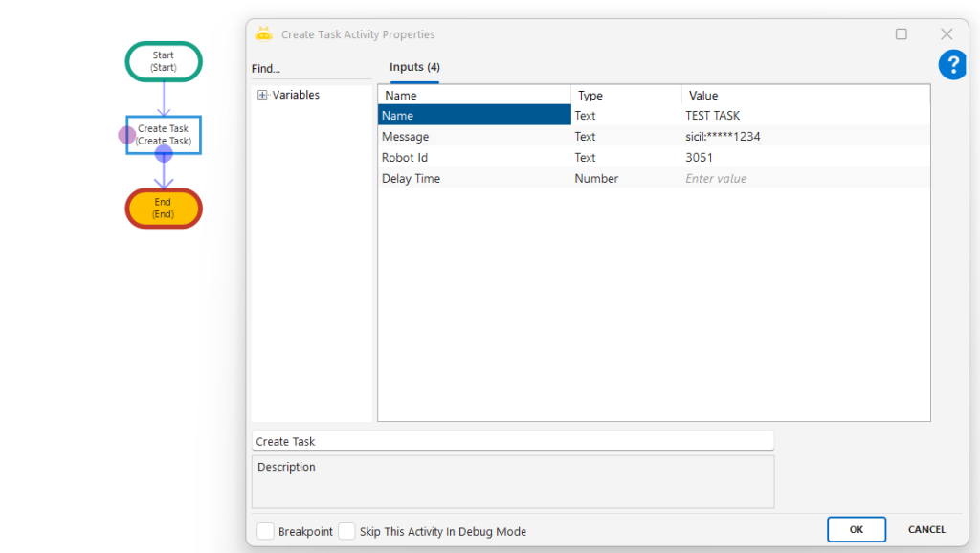The height and width of the screenshot is (553, 980).
Task: Maximize the Activity Properties dialog
Action: [x=901, y=34]
